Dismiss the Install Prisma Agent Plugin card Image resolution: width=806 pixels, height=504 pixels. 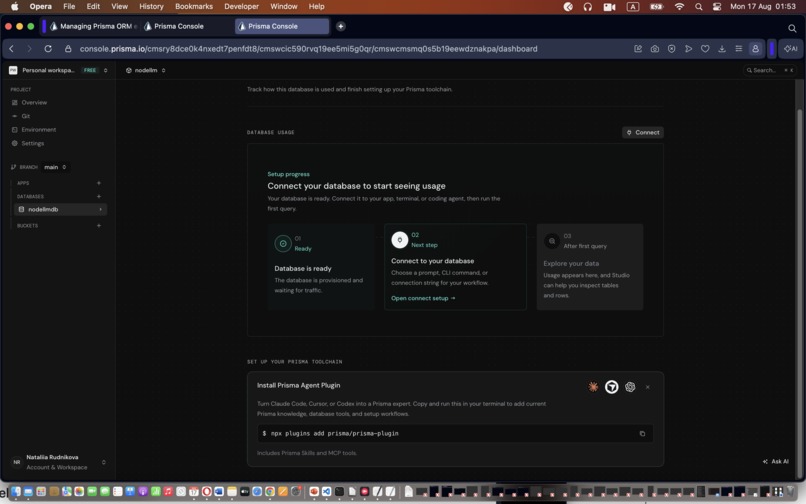648,387
